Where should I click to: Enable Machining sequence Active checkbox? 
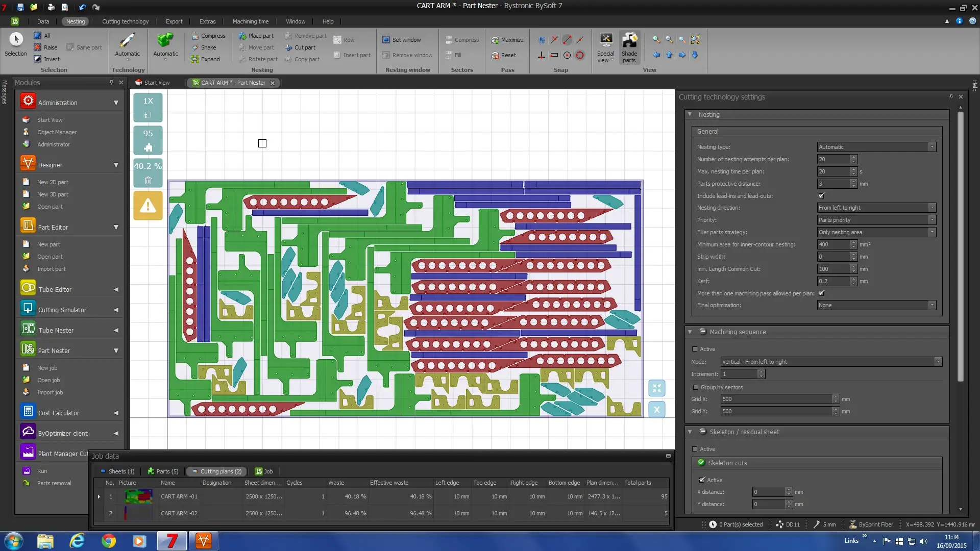(x=695, y=349)
